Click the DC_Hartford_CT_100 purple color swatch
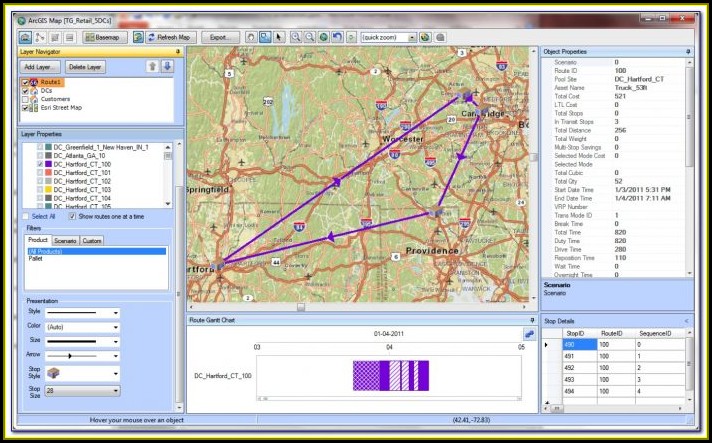The height and width of the screenshot is (443, 712). coord(49,164)
